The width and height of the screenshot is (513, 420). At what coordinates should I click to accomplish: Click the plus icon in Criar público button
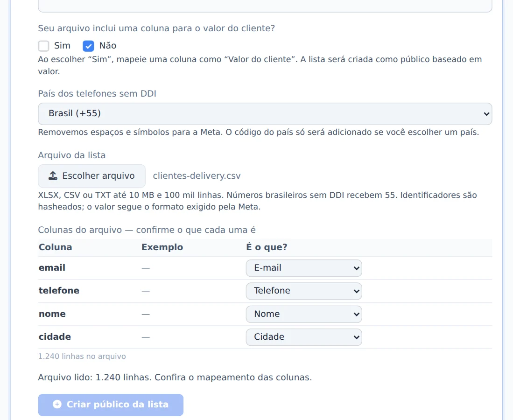click(x=57, y=405)
